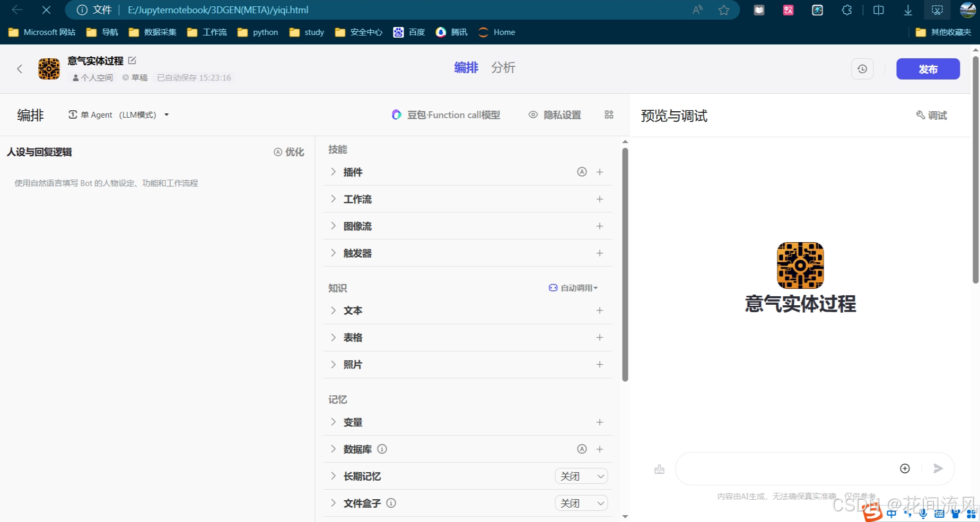The height and width of the screenshot is (522, 980).
Task: Optimize the persona prompt with 优化
Action: 289,152
